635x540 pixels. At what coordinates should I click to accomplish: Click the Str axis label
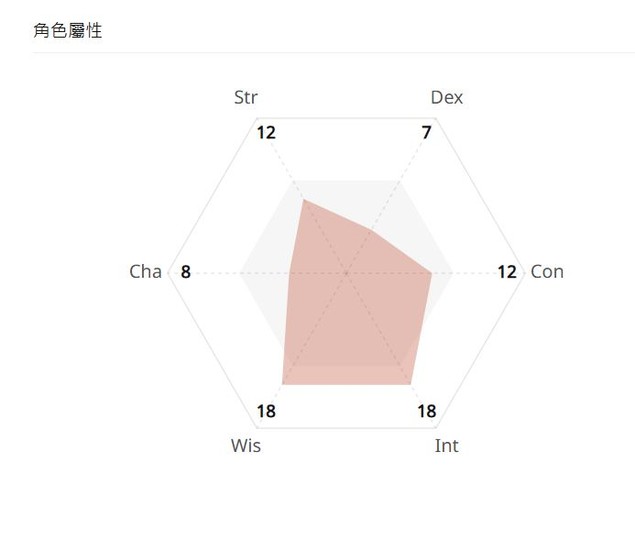click(x=245, y=98)
